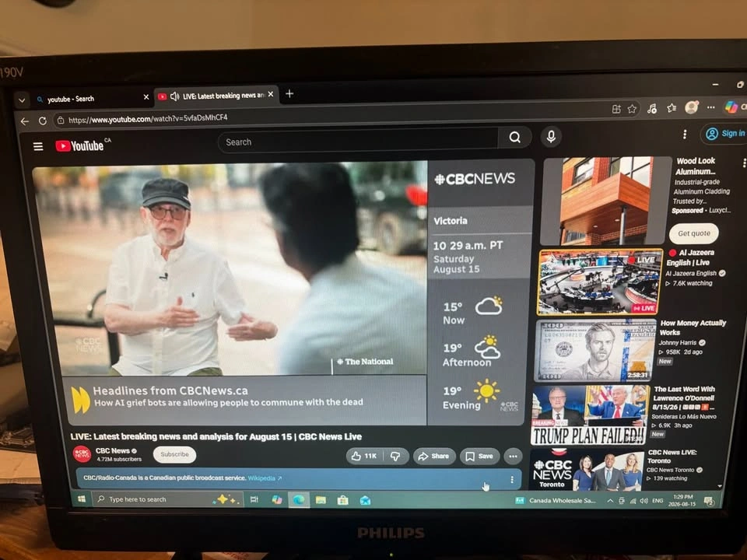Click the 'Get quote' ad button
This screenshot has width=747, height=560.
point(693,233)
